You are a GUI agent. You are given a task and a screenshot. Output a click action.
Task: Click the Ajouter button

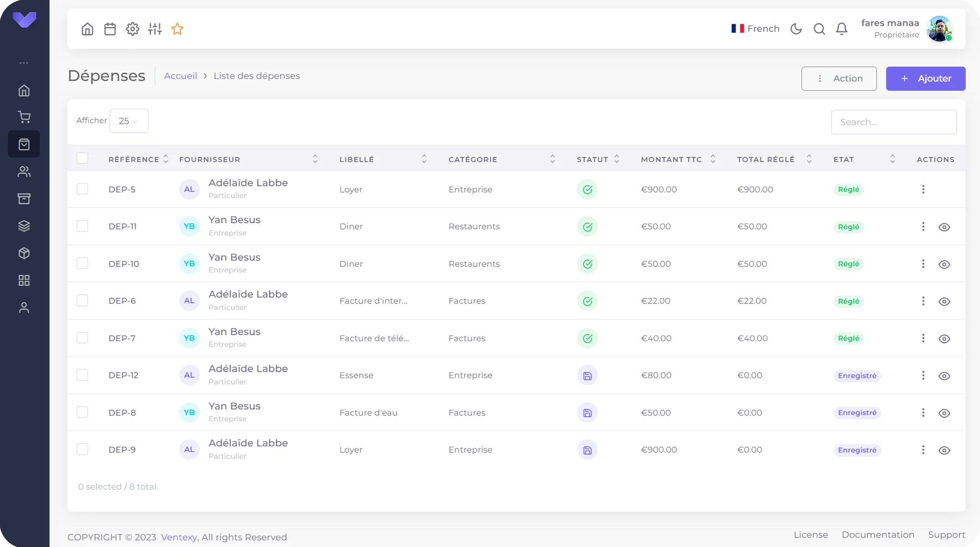coord(925,78)
